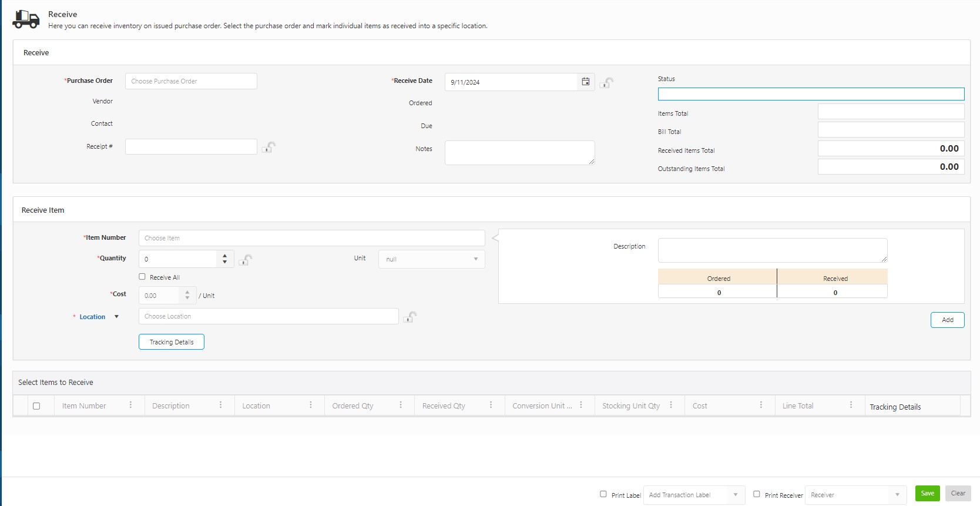Open Ordered Qty column options menu

click(401, 405)
